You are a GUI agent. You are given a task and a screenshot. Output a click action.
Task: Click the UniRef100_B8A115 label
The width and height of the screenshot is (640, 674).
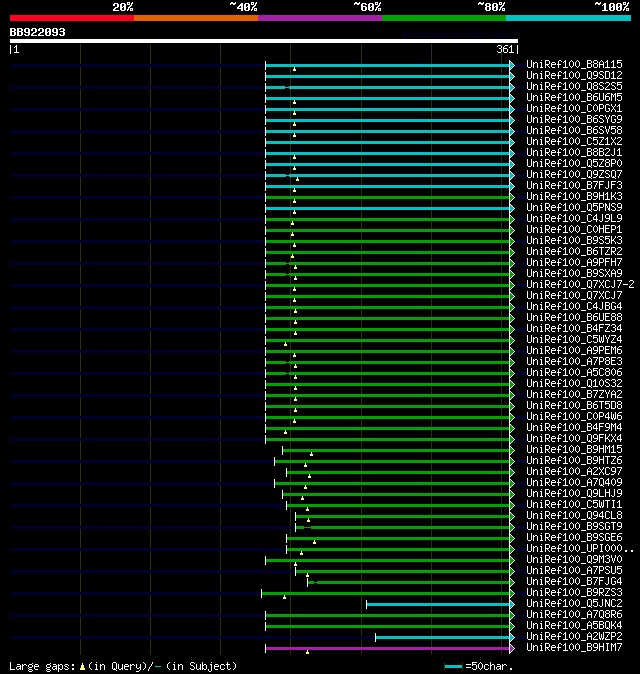(574, 64)
